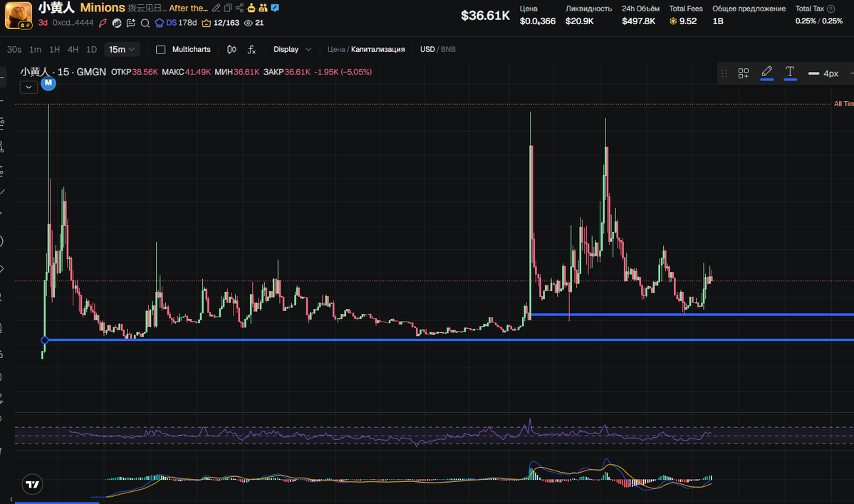Click the pink feather icon near address
Image resolution: width=854 pixels, height=504 pixels.
[103, 23]
